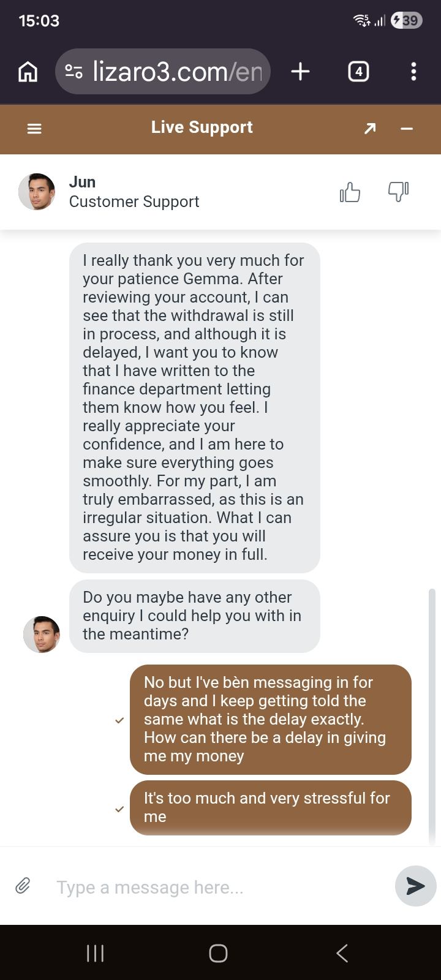Screen dimensions: 441x980
Task: Tap the browser home icon
Action: coord(28,72)
